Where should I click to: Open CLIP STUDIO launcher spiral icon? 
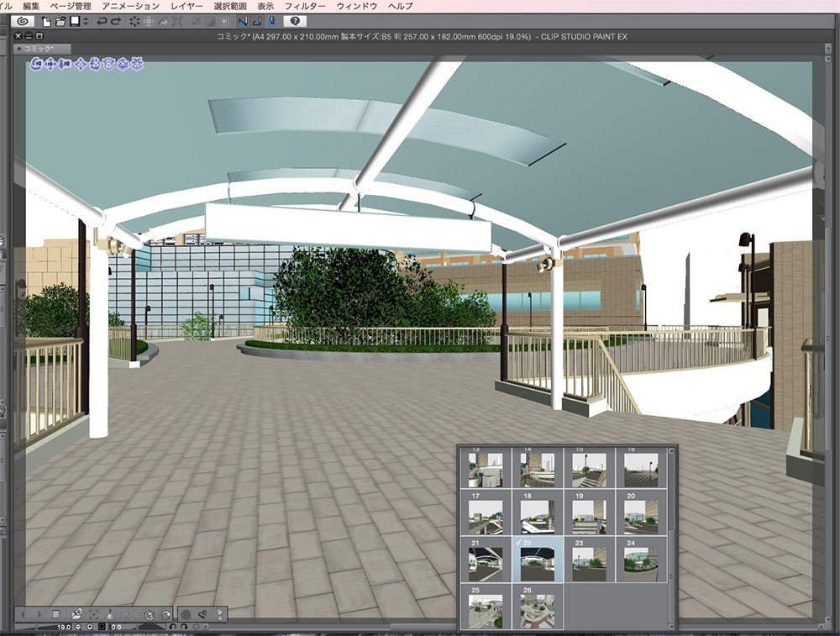point(23,22)
